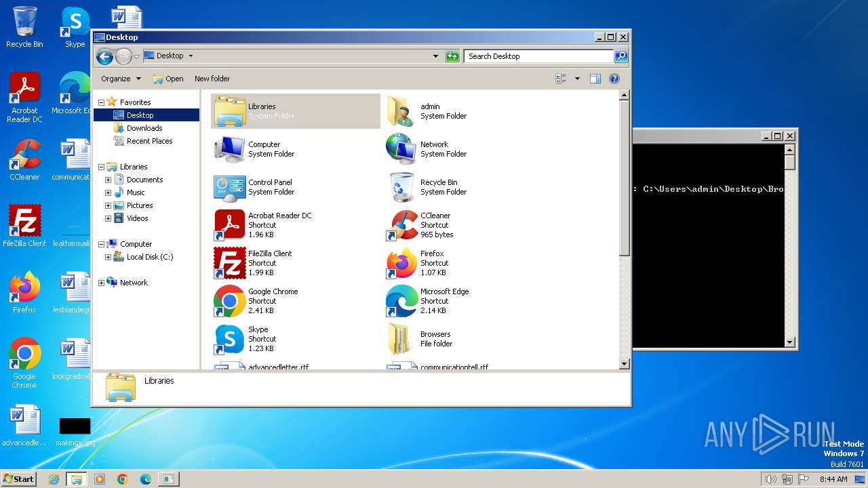Select Acrobat Reader DC desktop icon
868x488 pixels.
(x=24, y=98)
